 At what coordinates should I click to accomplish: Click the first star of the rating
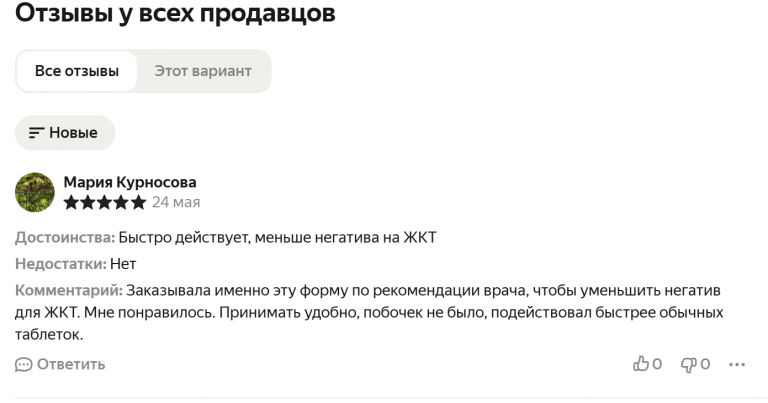pos(72,202)
